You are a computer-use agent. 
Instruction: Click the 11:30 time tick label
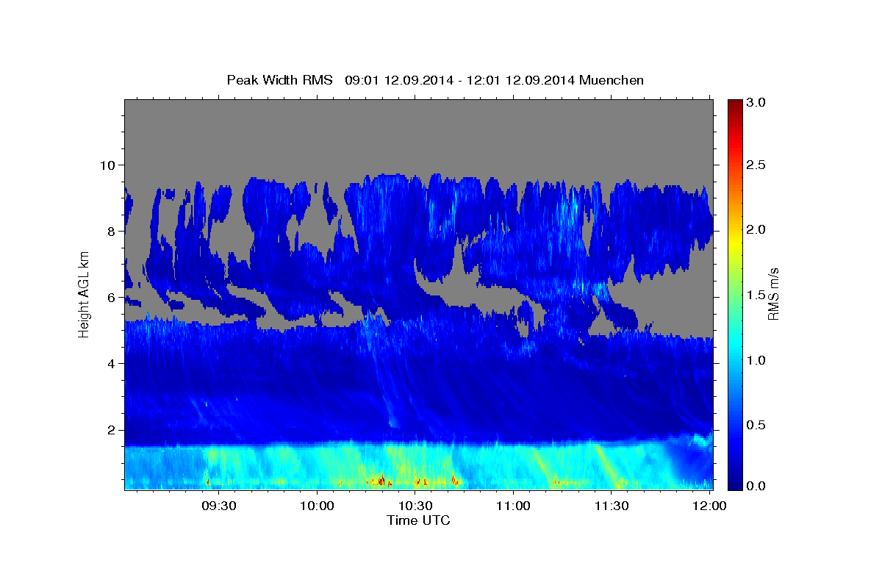click(x=611, y=506)
